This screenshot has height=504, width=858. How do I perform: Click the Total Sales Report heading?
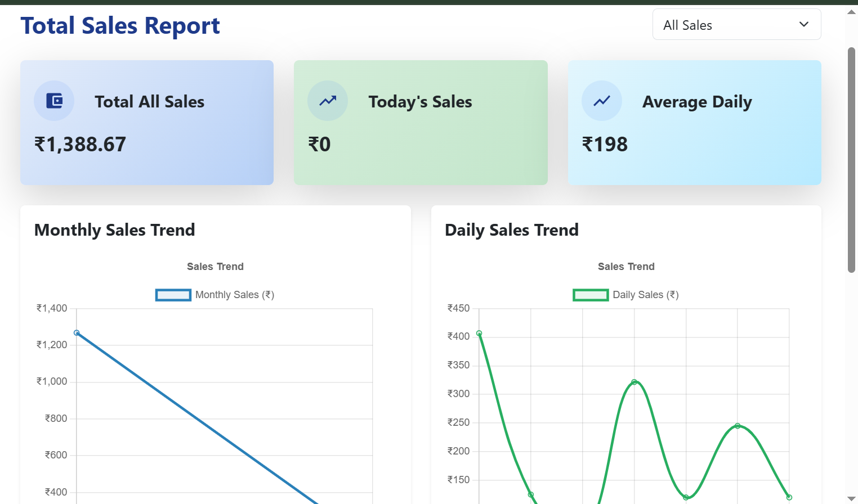120,26
